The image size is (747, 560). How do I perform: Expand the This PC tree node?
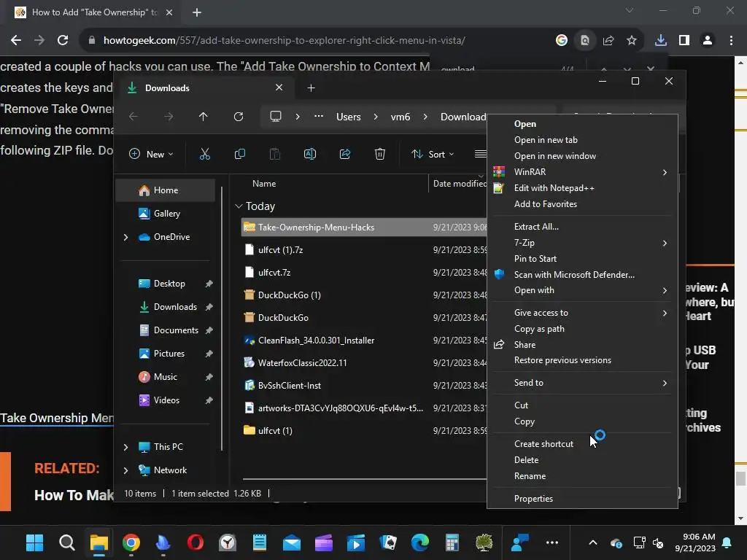(125, 447)
